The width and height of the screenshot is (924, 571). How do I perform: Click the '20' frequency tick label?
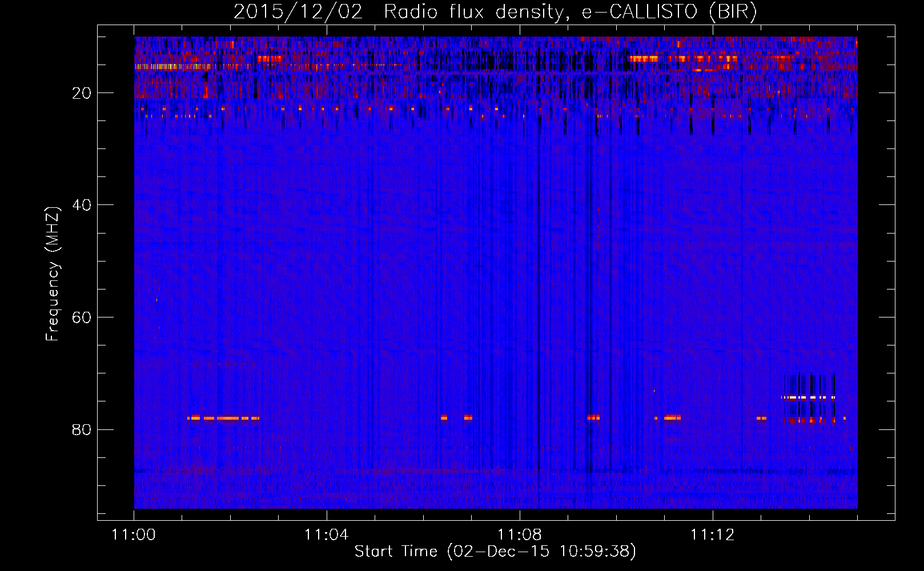pyautogui.click(x=82, y=93)
